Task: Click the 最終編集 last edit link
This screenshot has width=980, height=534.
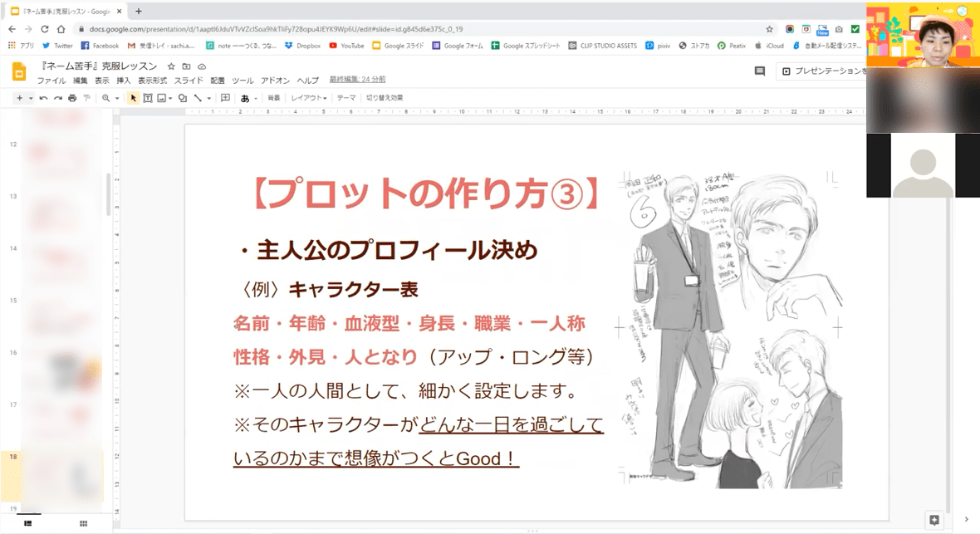Action: point(357,80)
